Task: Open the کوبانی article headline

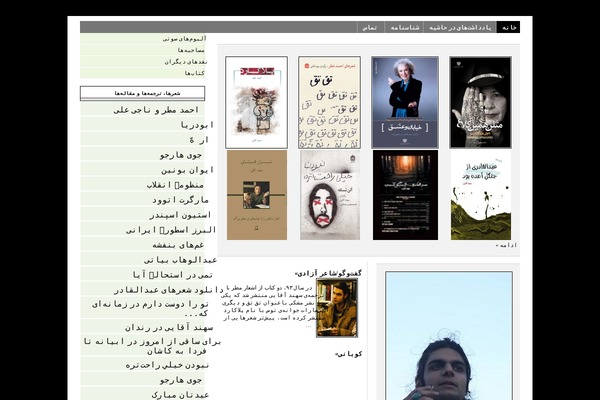Action: tap(348, 354)
